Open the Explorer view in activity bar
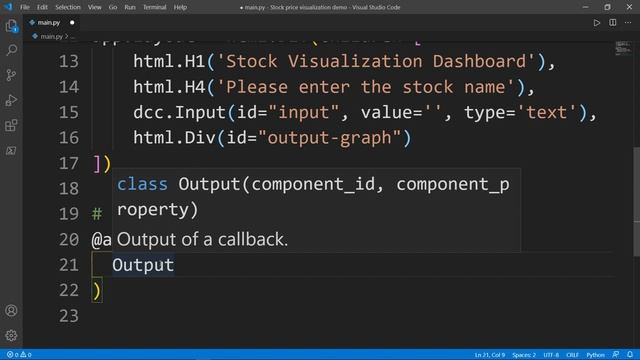The height and width of the screenshot is (360, 640). point(11,26)
